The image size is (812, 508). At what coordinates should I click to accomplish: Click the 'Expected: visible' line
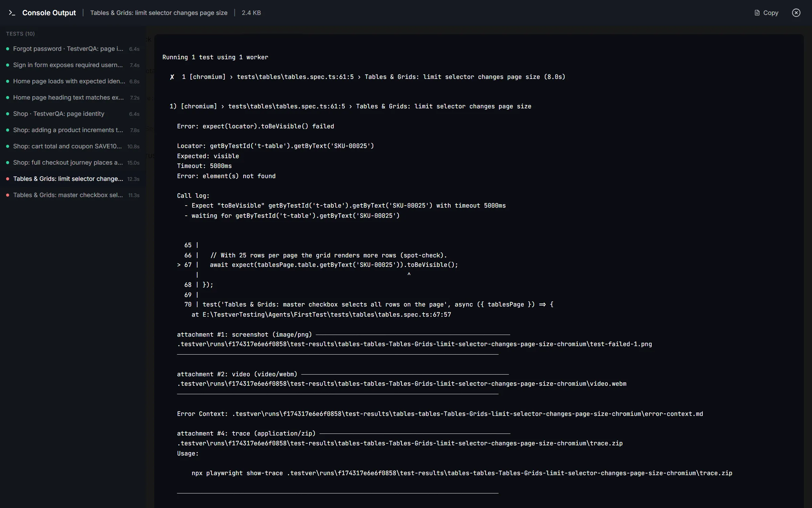208,156
